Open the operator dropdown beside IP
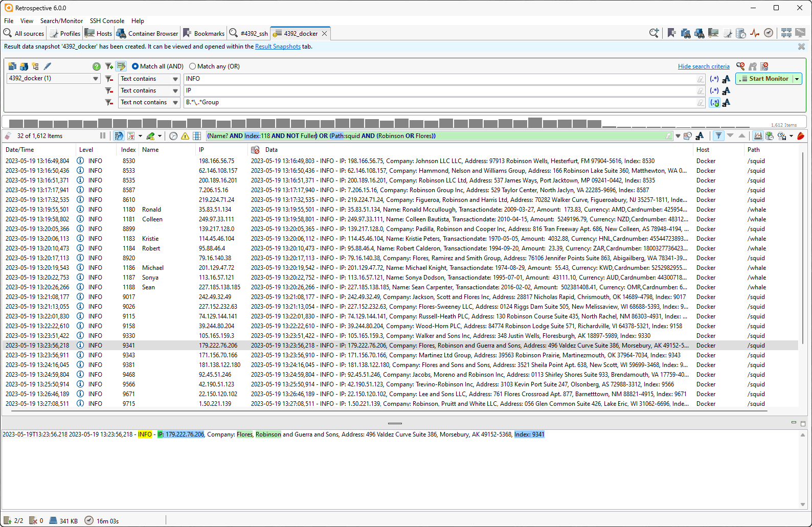This screenshot has width=812, height=527. click(x=175, y=90)
